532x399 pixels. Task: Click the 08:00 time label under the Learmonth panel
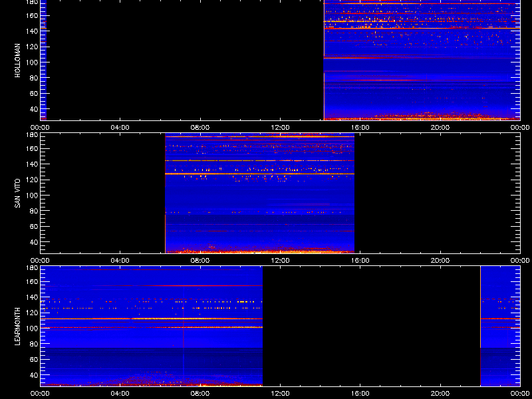[x=200, y=394]
